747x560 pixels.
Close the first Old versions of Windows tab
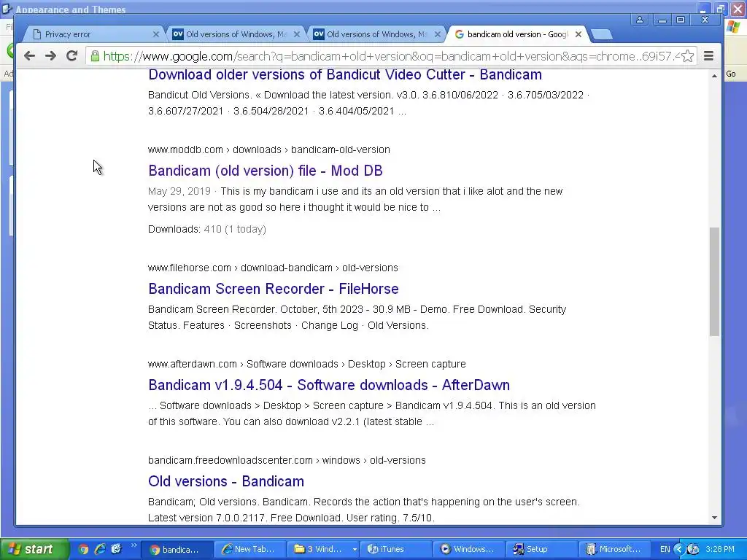pyautogui.click(x=297, y=34)
